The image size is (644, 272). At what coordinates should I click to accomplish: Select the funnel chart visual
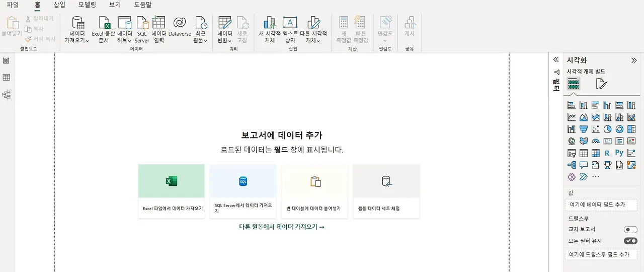pyautogui.click(x=584, y=129)
